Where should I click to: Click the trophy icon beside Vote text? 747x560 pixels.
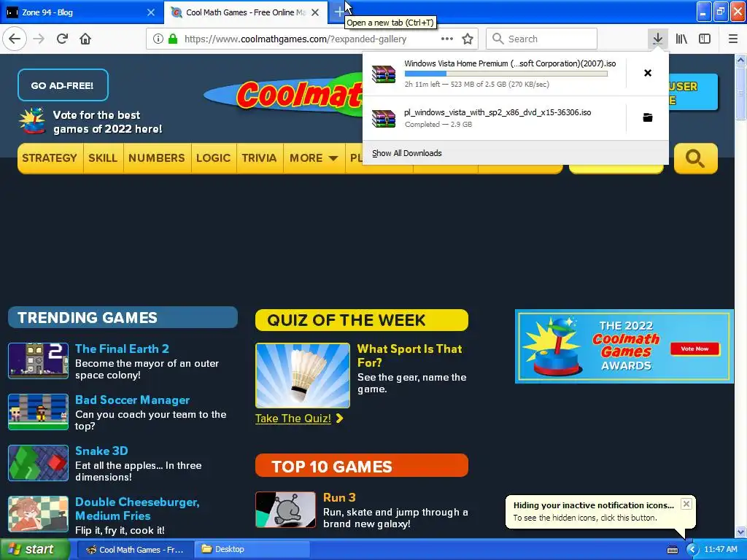[32, 121]
